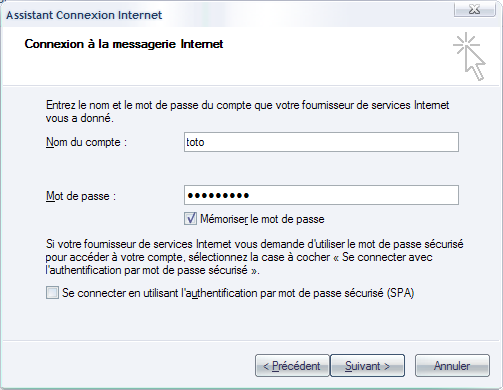Click the 'Mot de passe :' label
The width and height of the screenshot is (503, 390).
point(81,196)
